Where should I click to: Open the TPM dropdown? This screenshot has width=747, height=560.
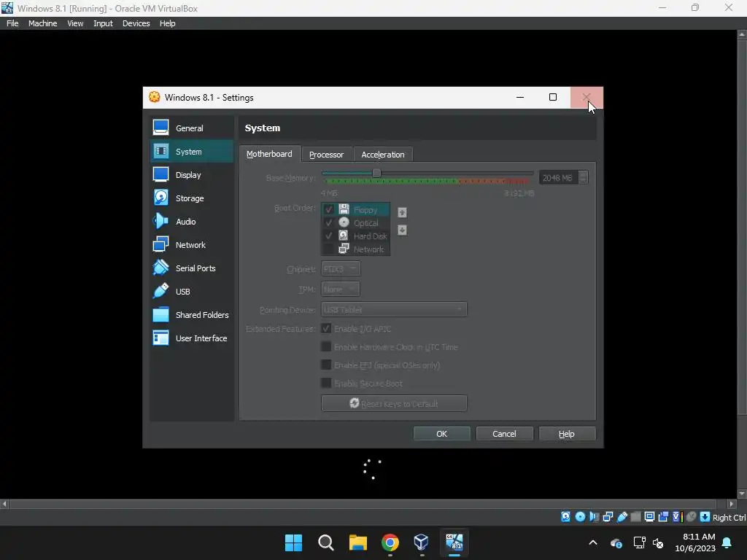tap(341, 289)
